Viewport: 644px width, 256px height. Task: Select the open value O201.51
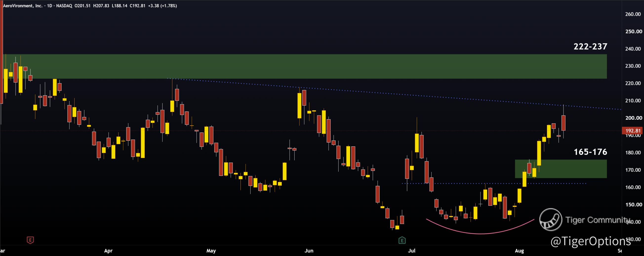click(x=83, y=6)
